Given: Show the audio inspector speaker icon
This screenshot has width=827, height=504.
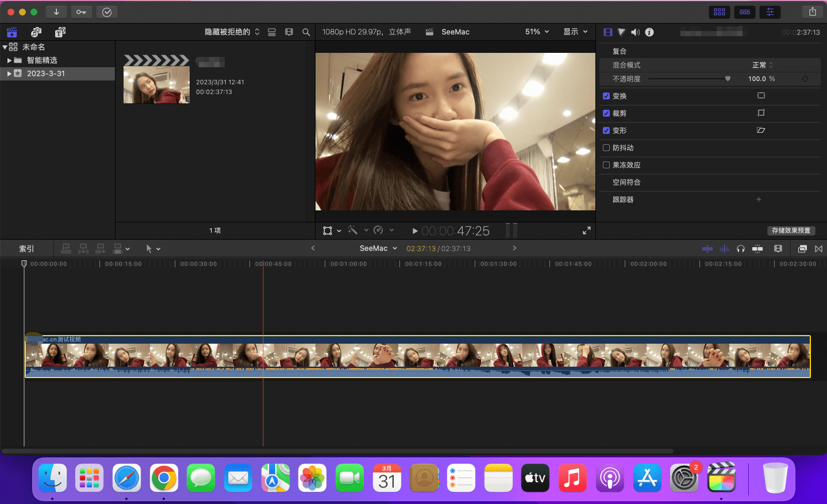Looking at the screenshot, I should [635, 32].
